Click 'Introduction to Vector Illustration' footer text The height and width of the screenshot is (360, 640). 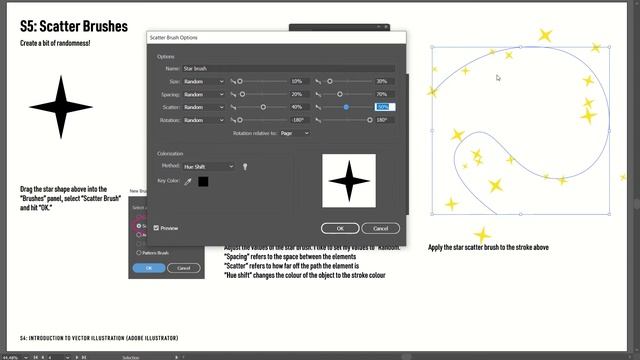tap(99, 338)
